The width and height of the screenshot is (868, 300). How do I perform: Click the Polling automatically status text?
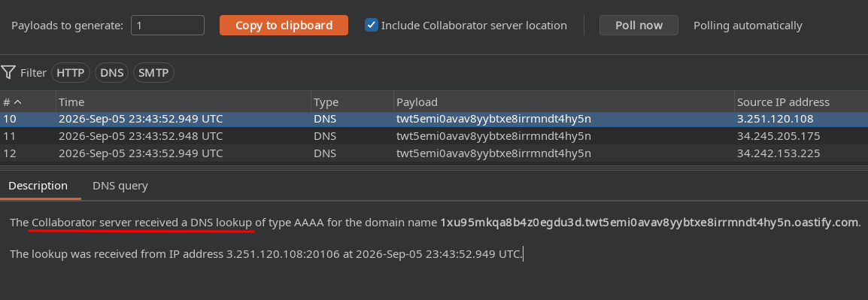pos(748,26)
